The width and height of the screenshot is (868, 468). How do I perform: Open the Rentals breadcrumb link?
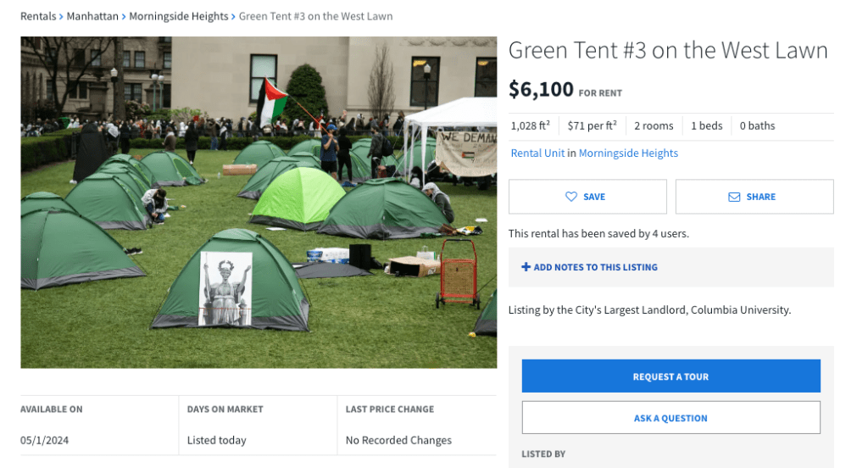(38, 16)
